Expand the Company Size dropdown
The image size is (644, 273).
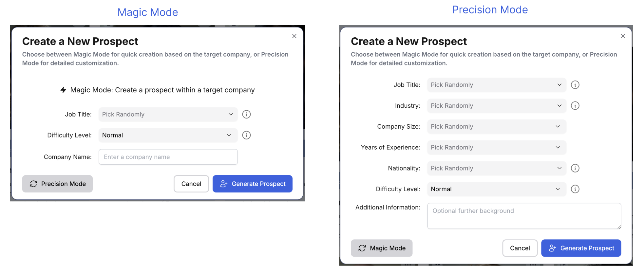pyautogui.click(x=496, y=127)
